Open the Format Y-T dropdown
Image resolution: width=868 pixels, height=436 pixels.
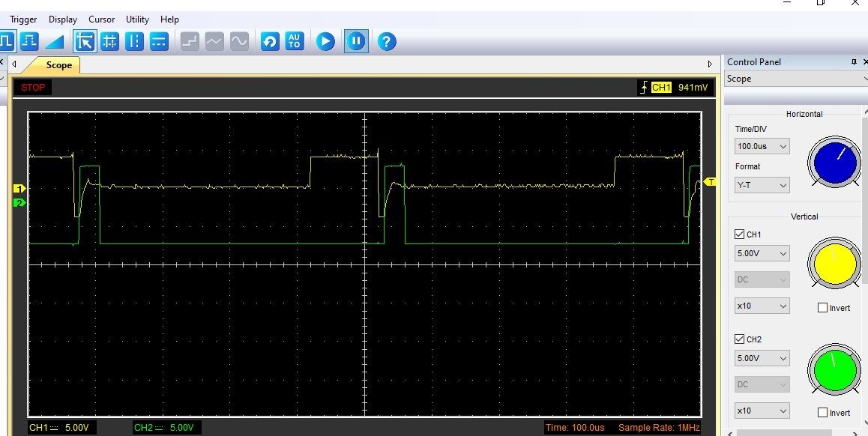point(762,184)
